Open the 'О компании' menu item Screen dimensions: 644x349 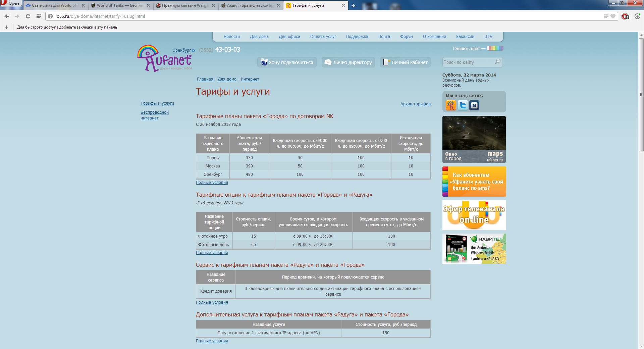434,37
